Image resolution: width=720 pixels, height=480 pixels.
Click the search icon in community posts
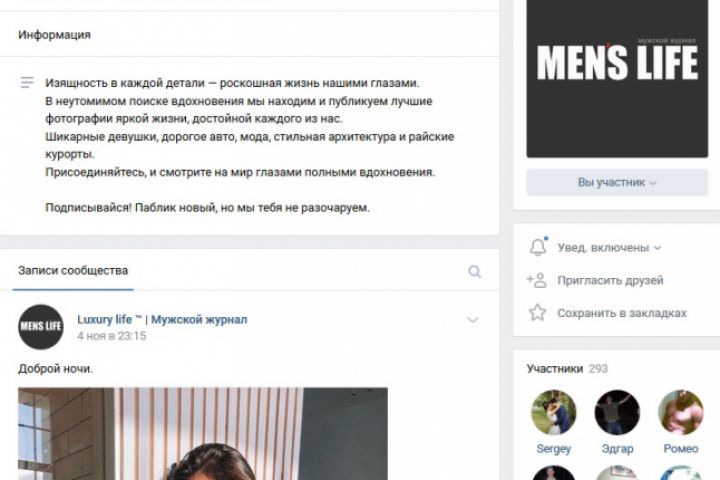pyautogui.click(x=475, y=271)
